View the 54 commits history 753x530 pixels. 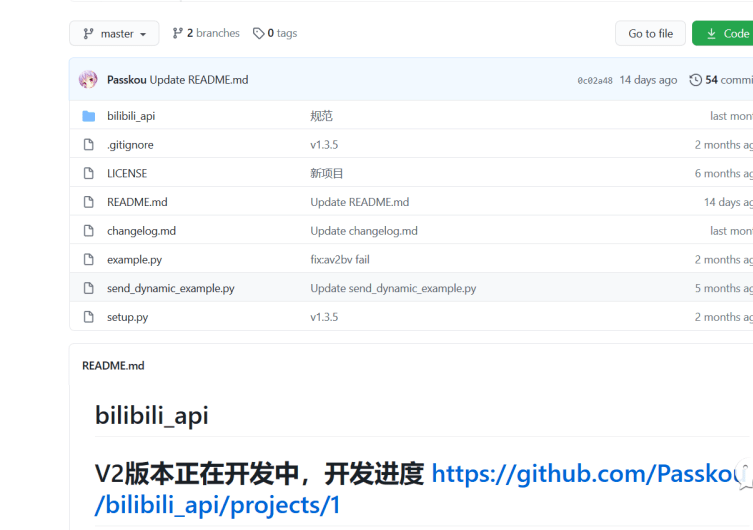click(x=728, y=80)
